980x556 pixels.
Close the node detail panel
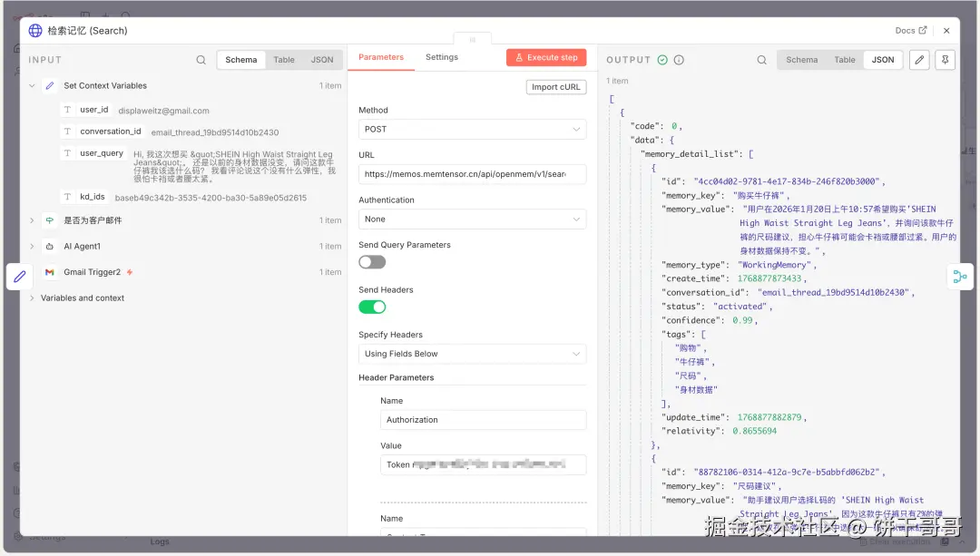click(946, 31)
